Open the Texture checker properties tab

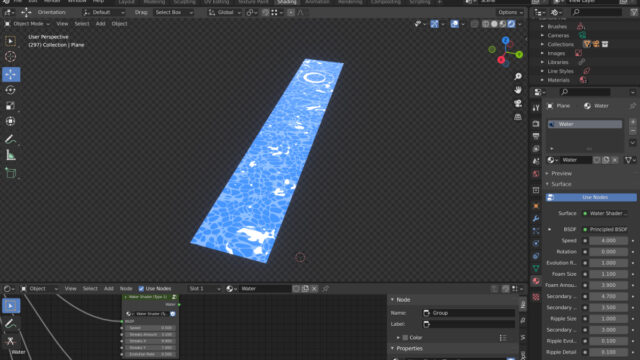point(536,297)
